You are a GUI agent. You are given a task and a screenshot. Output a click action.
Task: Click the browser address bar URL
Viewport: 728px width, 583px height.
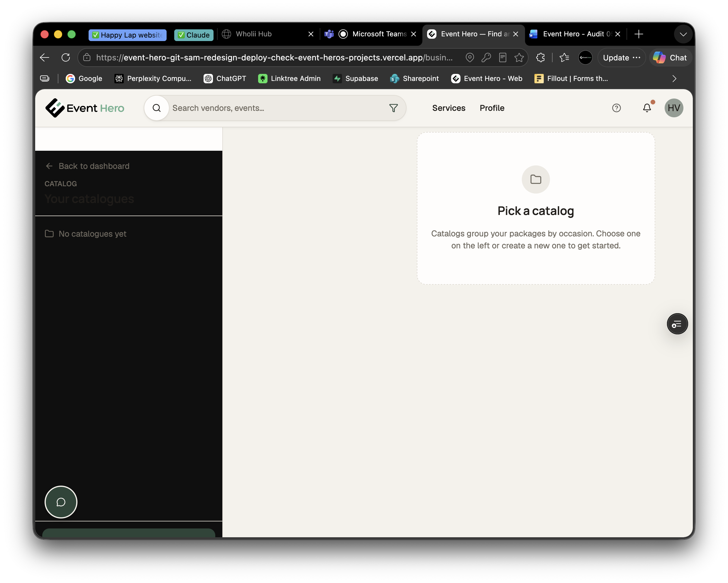click(274, 58)
